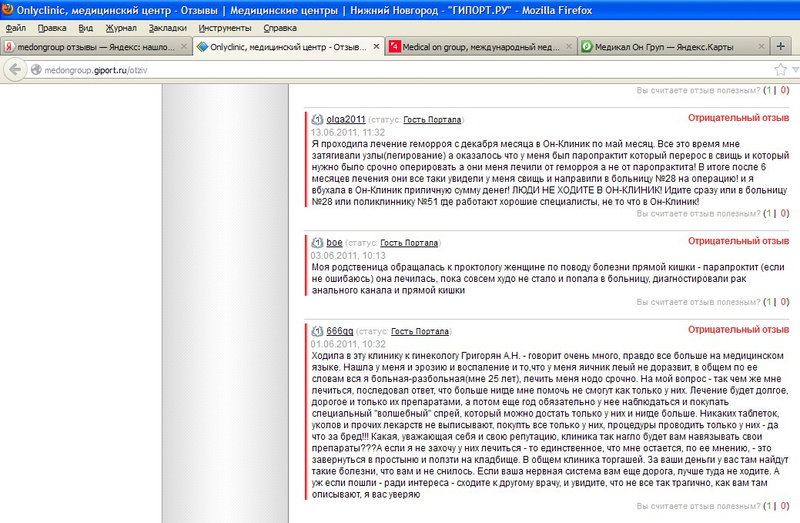Vote helpful (green 1) on topmost partial review
The width and height of the screenshot is (800, 523).
click(x=768, y=90)
